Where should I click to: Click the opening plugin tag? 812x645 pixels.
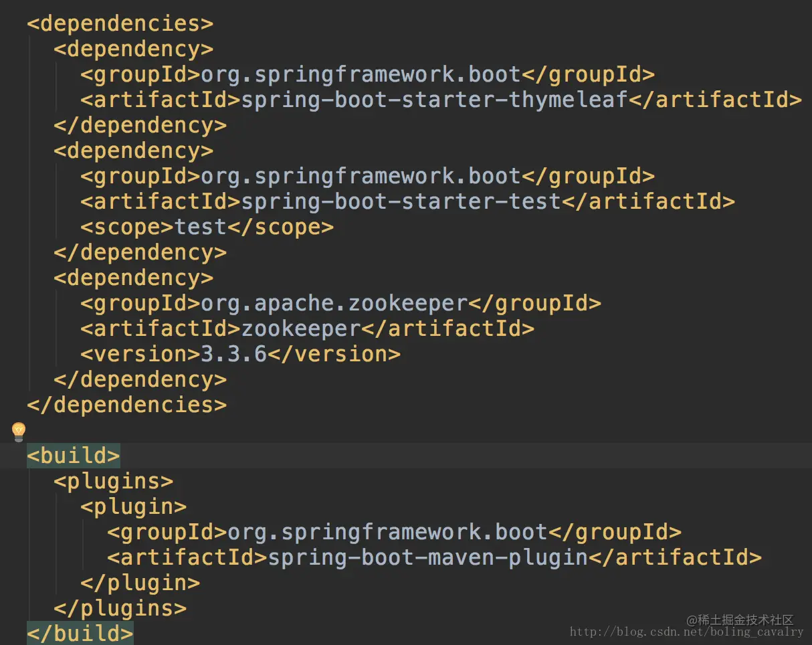tap(134, 506)
